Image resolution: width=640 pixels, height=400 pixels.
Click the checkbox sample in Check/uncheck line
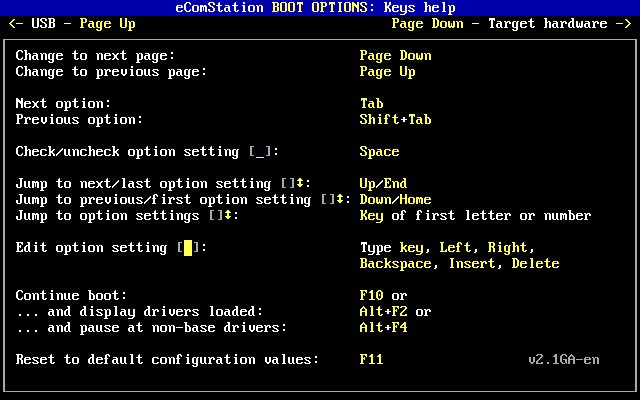point(260,152)
